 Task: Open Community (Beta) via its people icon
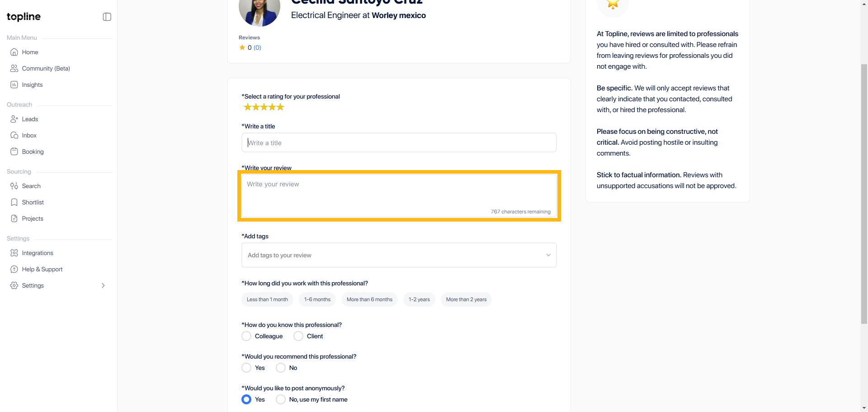click(x=14, y=68)
